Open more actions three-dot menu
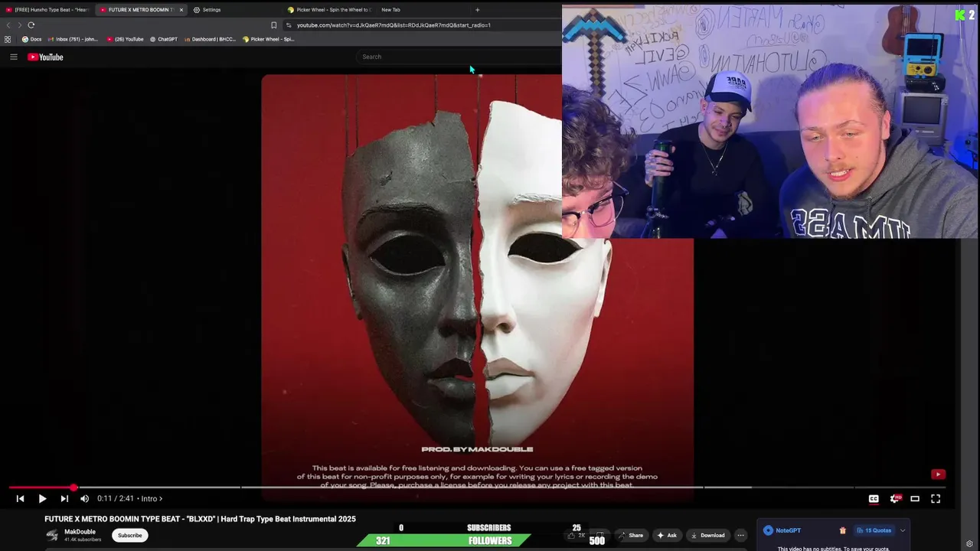The width and height of the screenshot is (980, 551). click(x=740, y=535)
